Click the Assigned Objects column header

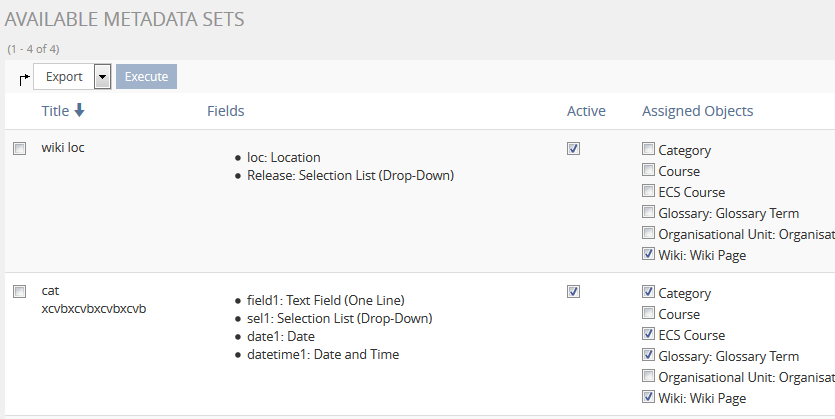(697, 111)
